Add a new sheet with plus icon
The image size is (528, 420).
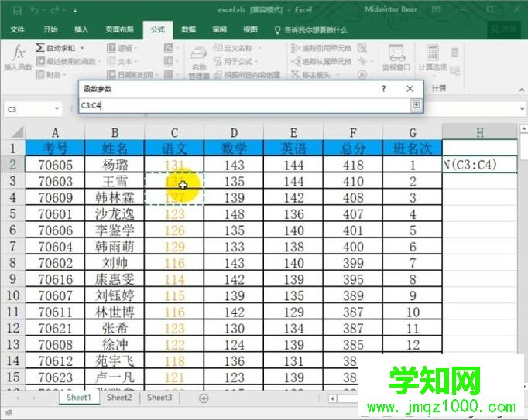[x=204, y=398]
